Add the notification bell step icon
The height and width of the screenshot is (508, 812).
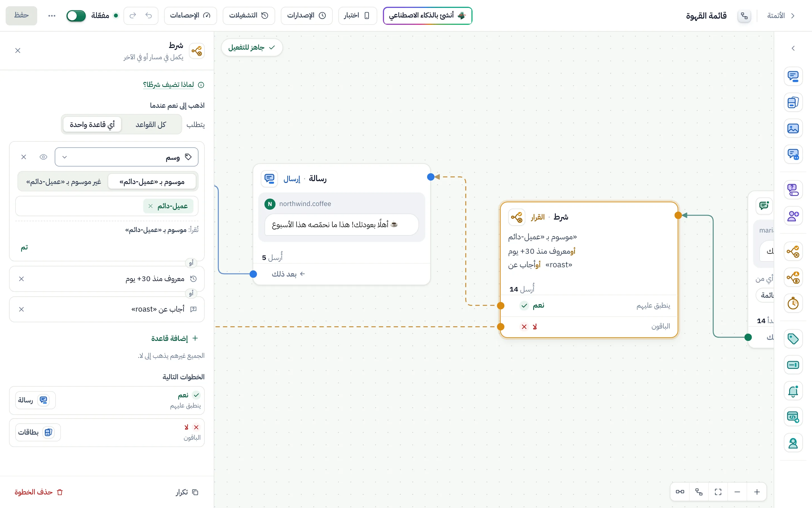pos(793,391)
